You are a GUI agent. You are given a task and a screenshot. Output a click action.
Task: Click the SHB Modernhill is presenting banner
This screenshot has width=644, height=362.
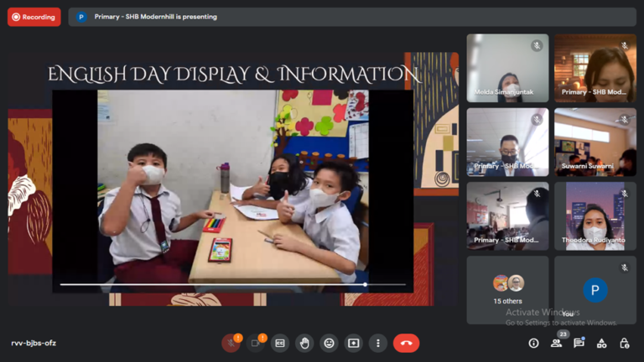tap(155, 17)
